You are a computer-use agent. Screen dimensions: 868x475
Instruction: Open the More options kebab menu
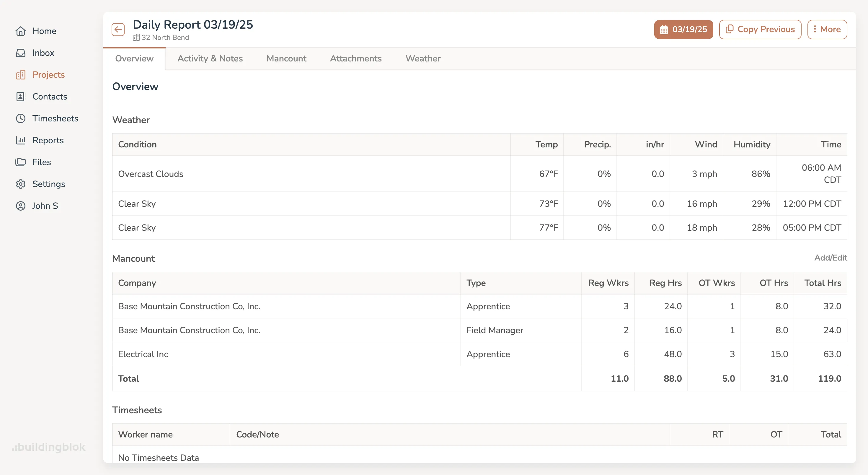827,29
